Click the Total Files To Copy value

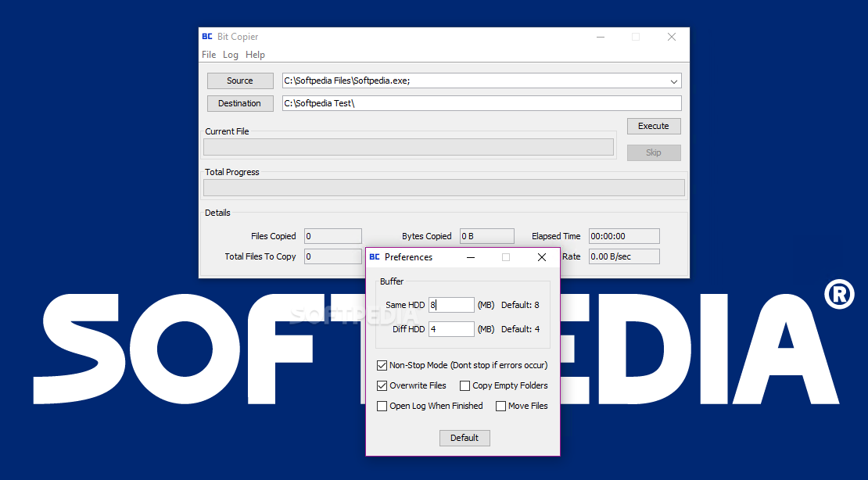click(332, 257)
